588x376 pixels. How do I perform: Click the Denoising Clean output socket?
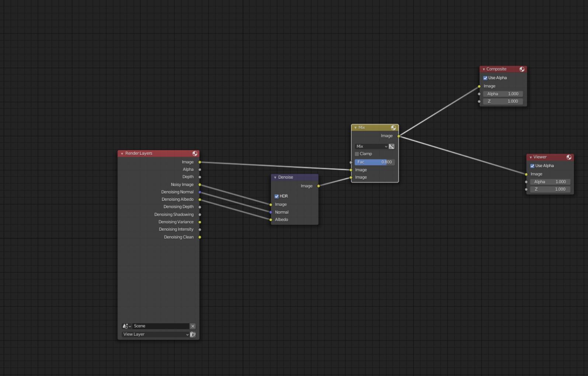pos(200,237)
